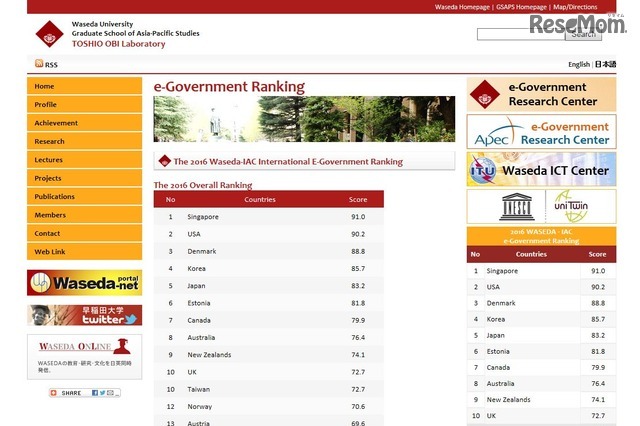Image resolution: width=640 pixels, height=426 pixels.
Task: Click Australia in the sidebar ranking
Action: [500, 384]
